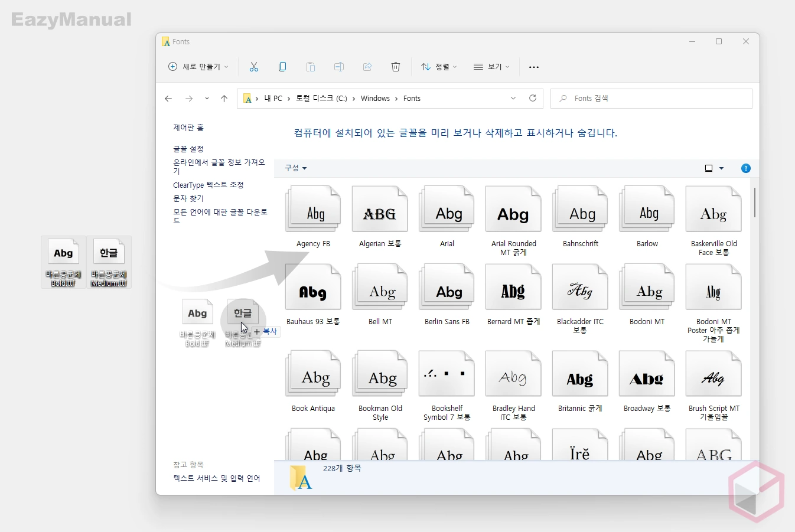Open the three-dot more options menu
This screenshot has height=532, width=795.
(x=534, y=67)
